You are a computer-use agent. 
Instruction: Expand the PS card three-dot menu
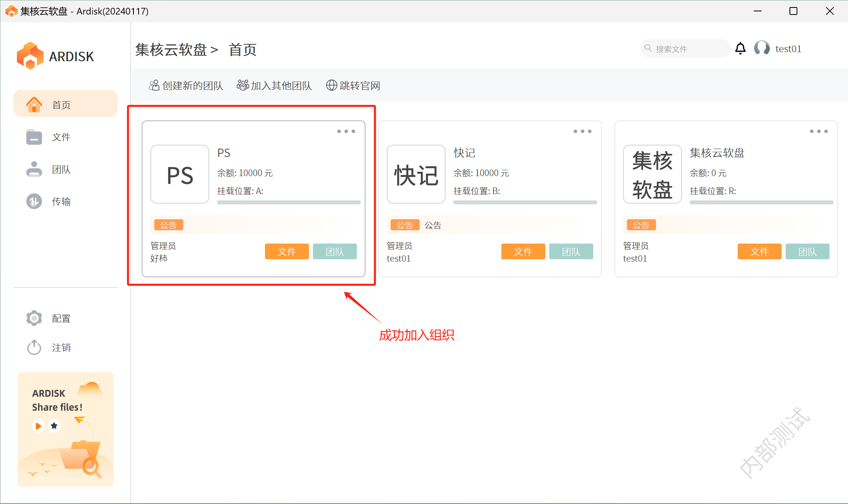(346, 131)
